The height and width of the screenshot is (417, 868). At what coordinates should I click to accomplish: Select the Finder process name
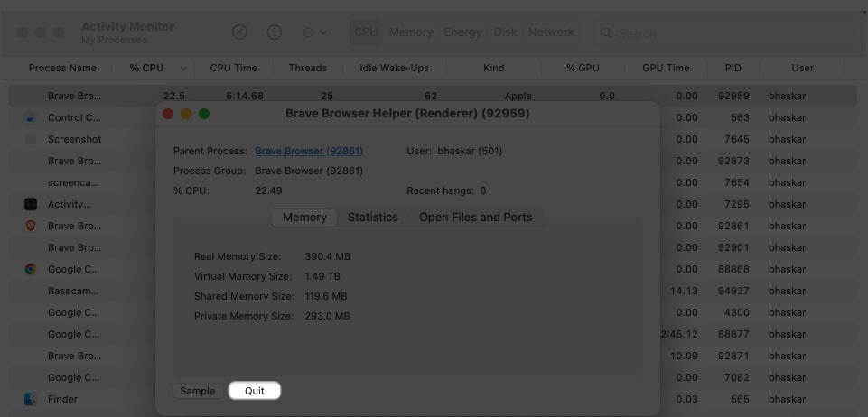click(62, 399)
